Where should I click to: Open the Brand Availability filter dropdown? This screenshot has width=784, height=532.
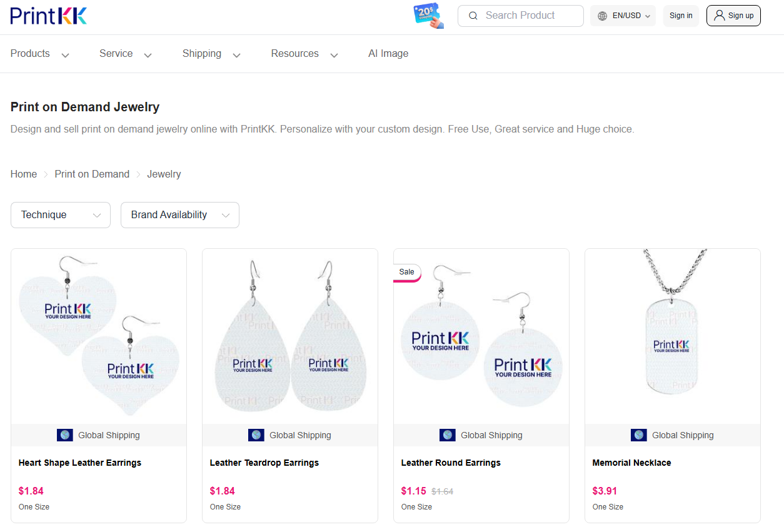coord(179,214)
